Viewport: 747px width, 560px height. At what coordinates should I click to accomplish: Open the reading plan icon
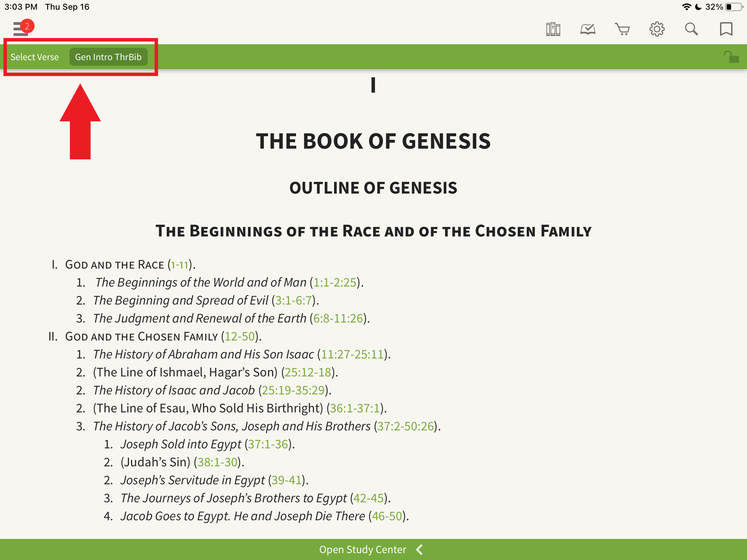[x=588, y=29]
